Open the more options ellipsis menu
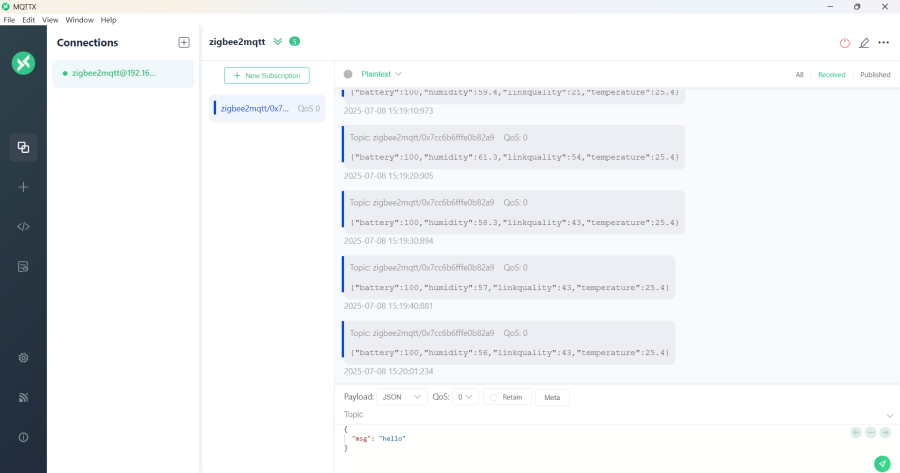Viewport: 900px width, 473px height. 883,43
